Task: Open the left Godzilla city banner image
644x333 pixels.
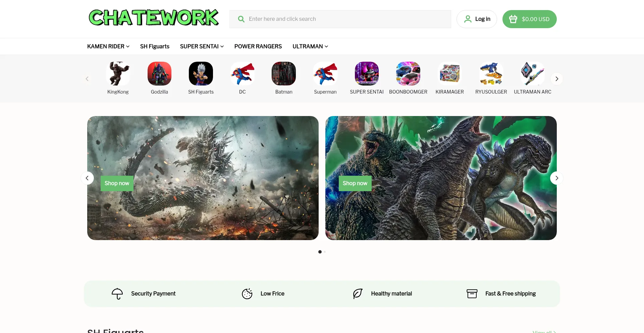Action: 203,178
